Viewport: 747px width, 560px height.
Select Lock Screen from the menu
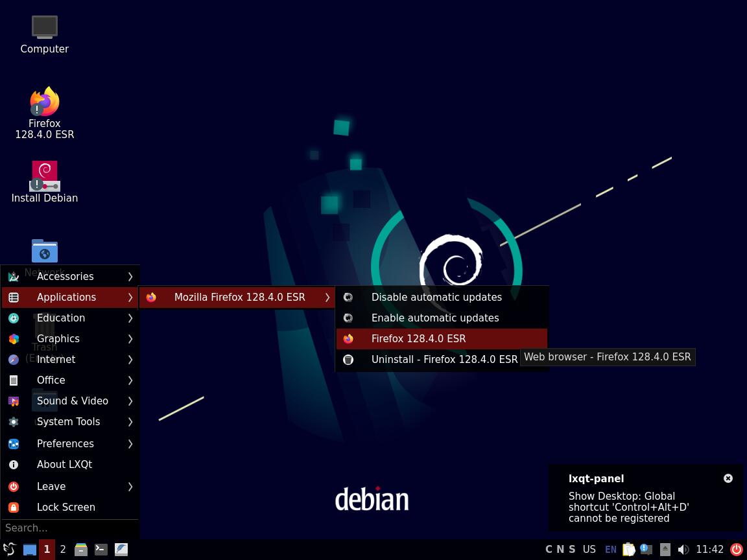coord(70,507)
